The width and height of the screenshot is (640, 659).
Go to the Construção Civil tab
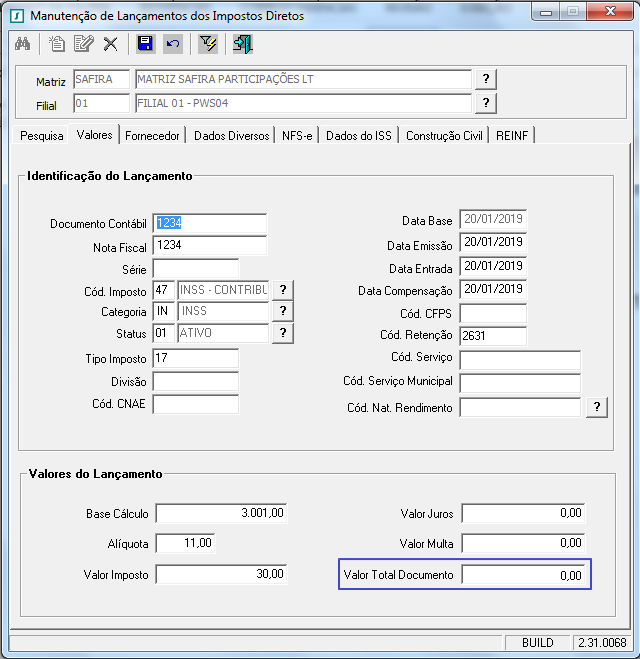tap(444, 136)
